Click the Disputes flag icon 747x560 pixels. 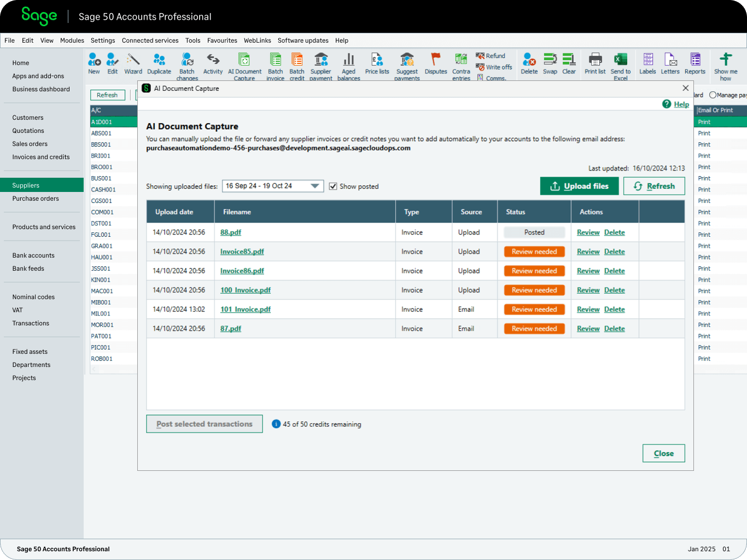click(x=436, y=61)
